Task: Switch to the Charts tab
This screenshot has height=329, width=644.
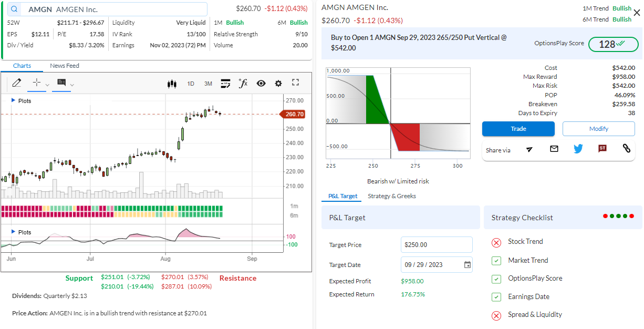Action: tap(22, 66)
